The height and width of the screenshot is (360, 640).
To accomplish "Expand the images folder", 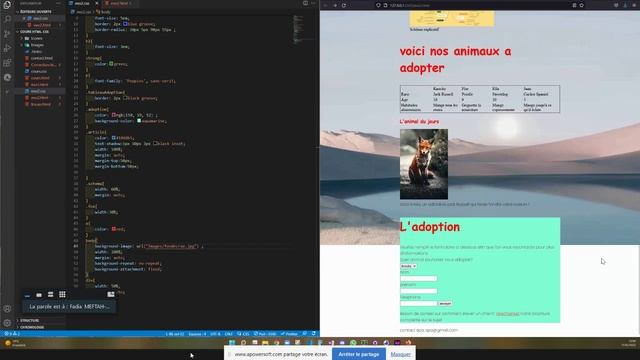I will (x=37, y=45).
